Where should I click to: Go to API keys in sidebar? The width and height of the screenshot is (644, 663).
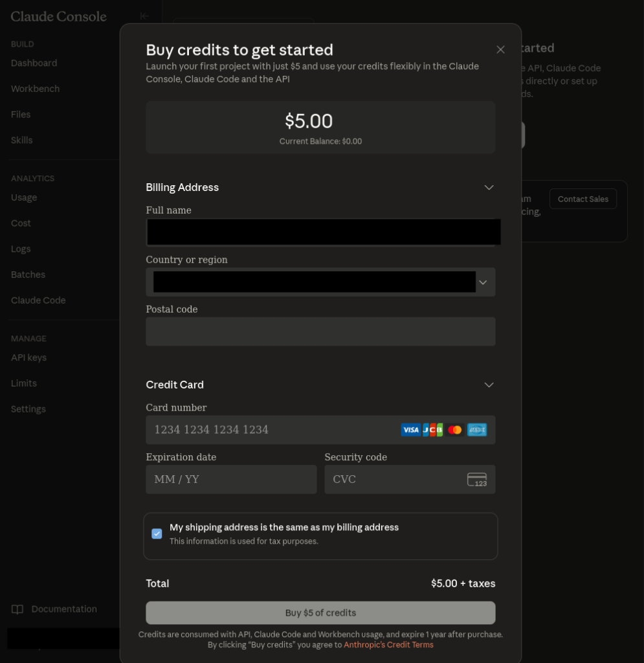28,357
